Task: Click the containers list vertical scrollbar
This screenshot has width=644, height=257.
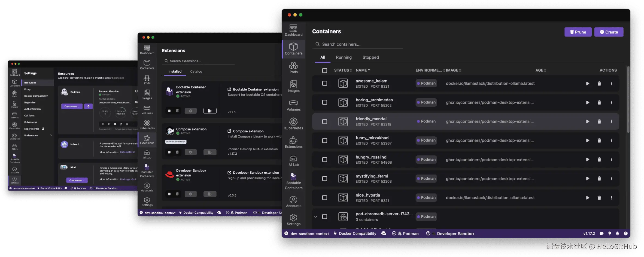Action: [x=628, y=100]
